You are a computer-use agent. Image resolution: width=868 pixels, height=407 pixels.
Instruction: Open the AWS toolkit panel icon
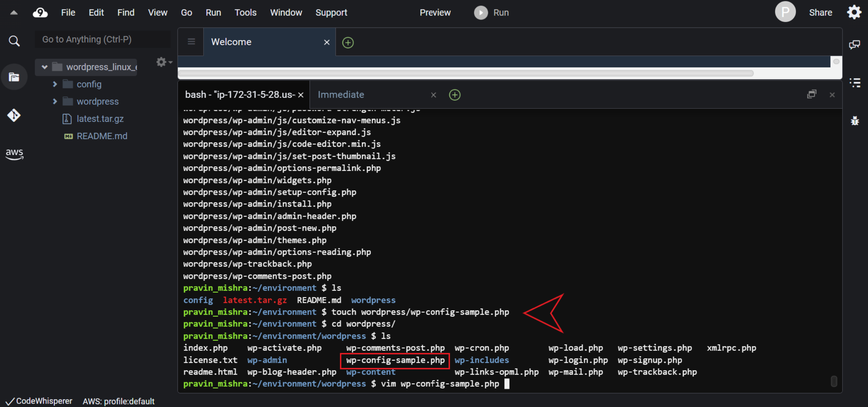14,154
